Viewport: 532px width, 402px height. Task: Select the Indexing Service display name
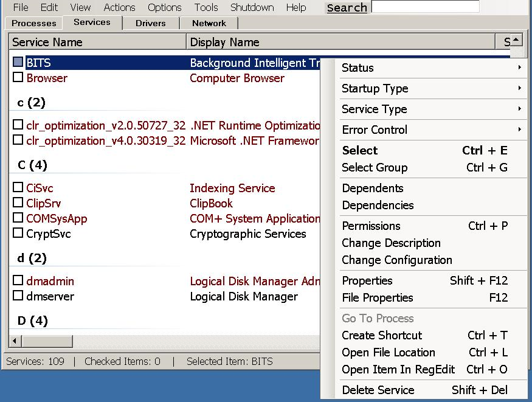pyautogui.click(x=232, y=188)
